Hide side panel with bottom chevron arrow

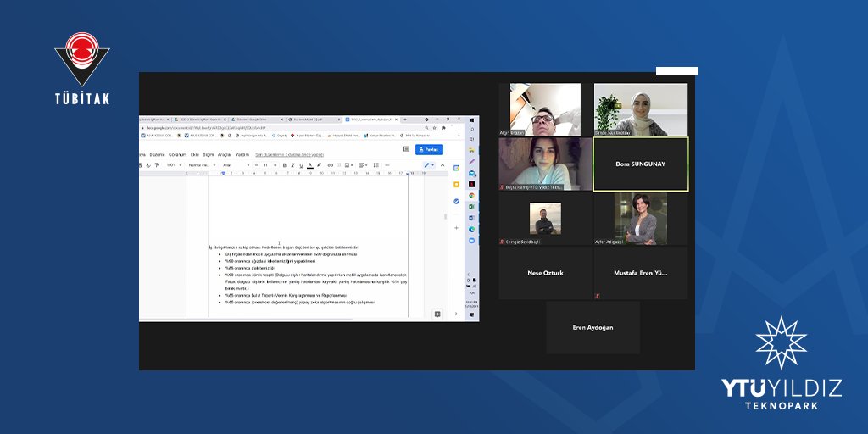(x=456, y=314)
